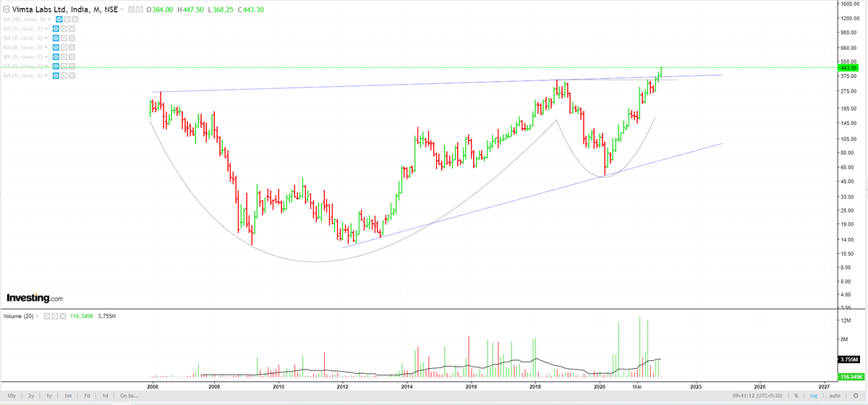
Task: Click the 2020 label on the time axis
Action: click(600, 387)
